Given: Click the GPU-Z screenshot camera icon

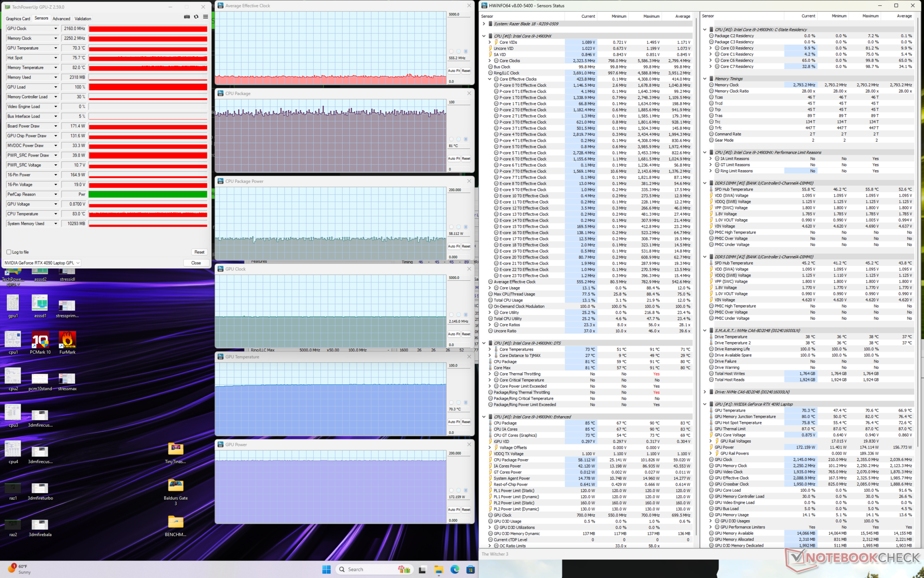Looking at the screenshot, I should pos(187,17).
